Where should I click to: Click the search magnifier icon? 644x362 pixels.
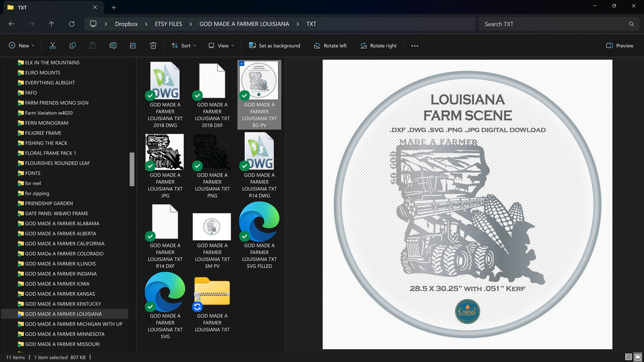click(632, 24)
